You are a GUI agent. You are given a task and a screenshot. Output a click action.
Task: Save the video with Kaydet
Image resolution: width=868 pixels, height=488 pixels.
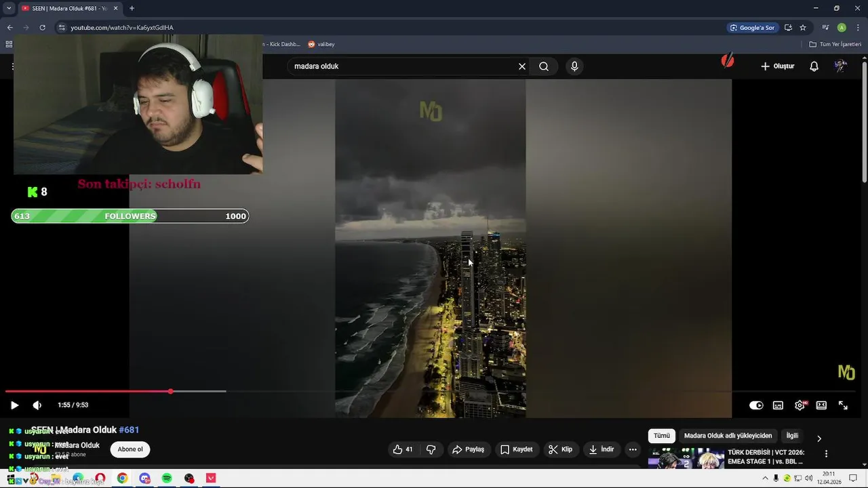tap(516, 449)
